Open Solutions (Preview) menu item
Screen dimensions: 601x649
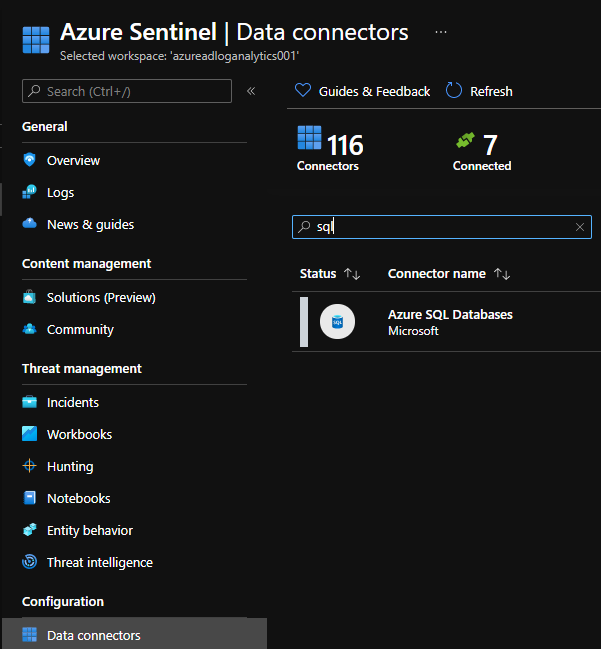click(101, 297)
